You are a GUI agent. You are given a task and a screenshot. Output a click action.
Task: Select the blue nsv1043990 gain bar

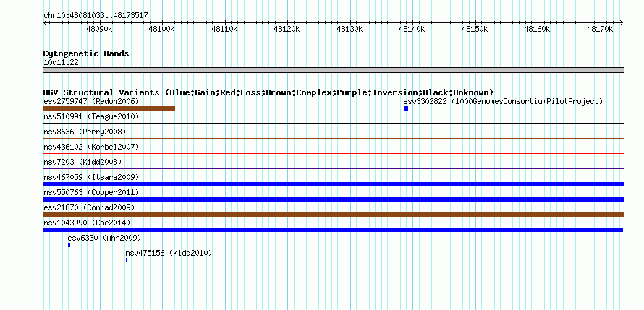click(x=333, y=230)
